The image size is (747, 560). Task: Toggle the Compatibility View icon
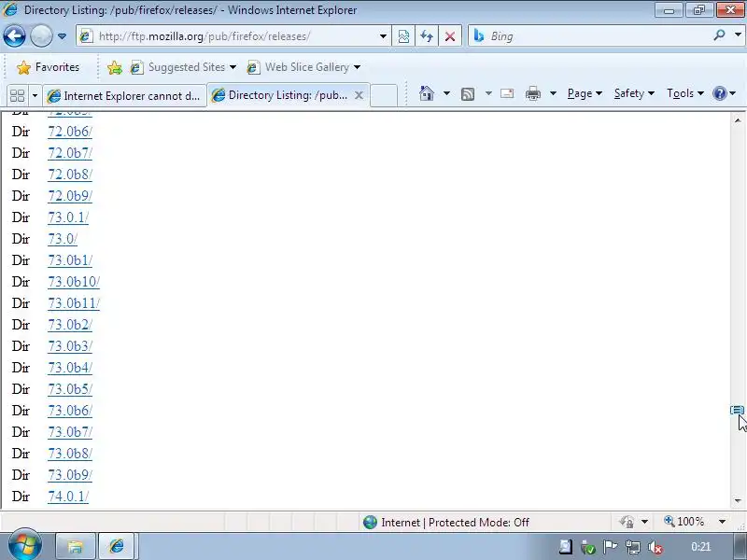coord(403,36)
